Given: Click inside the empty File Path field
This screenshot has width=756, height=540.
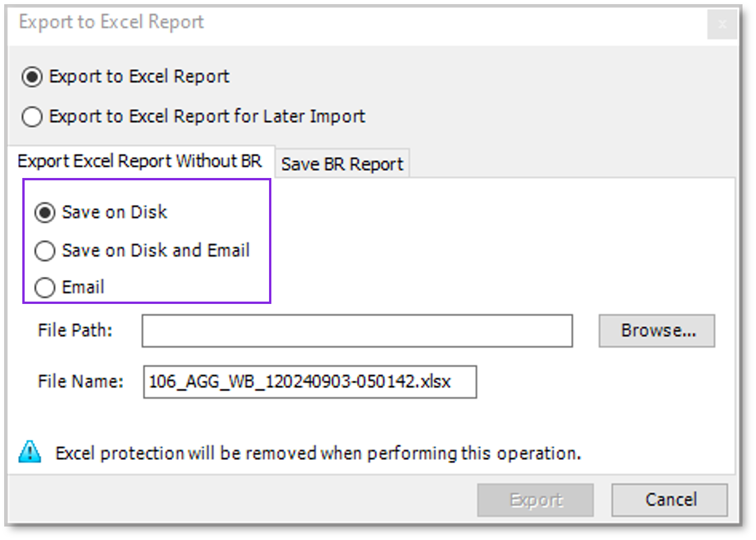Looking at the screenshot, I should coord(357,331).
